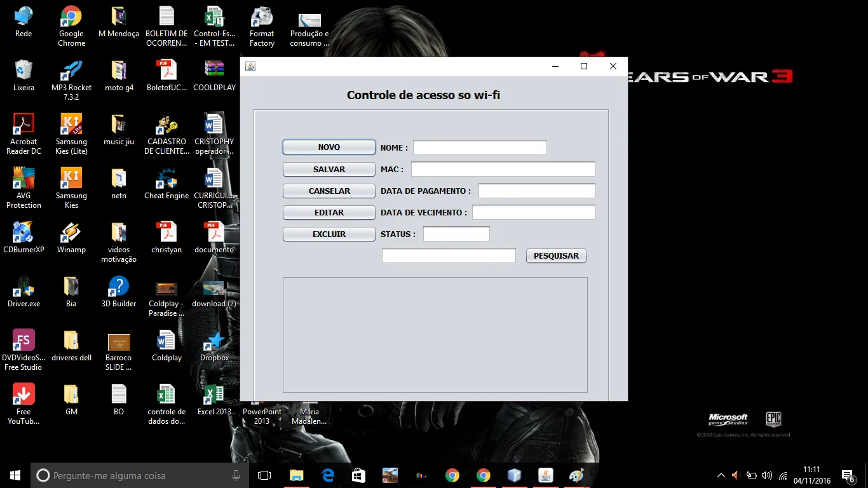Viewport: 868px width, 488px height.
Task: Focus the MAC text field
Action: [x=503, y=169]
